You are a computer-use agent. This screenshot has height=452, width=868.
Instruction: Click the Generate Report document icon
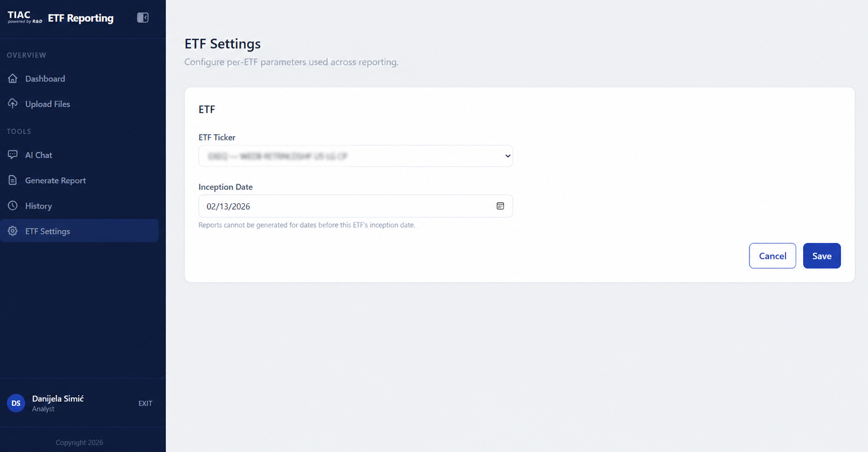click(13, 180)
